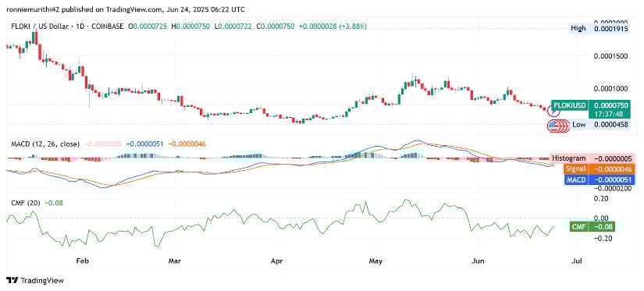Click the US flag event icons
Image resolution: width=644 pixels, height=291 pixels.
(x=559, y=126)
